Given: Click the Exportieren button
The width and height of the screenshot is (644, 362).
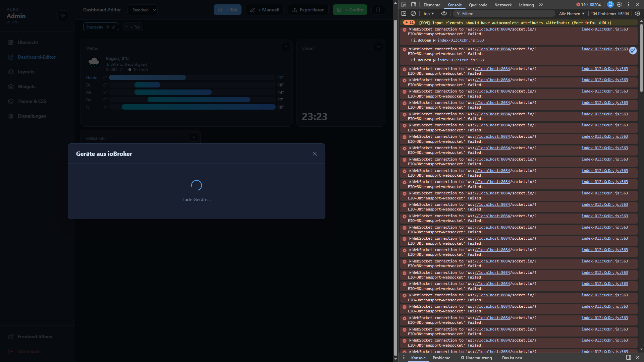Looking at the screenshot, I should tap(308, 10).
